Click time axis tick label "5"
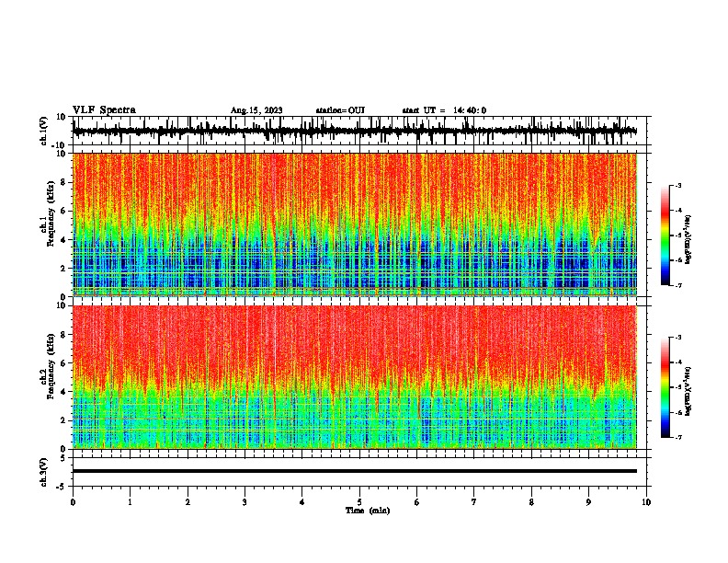This screenshot has height=563, width=728. click(x=359, y=502)
